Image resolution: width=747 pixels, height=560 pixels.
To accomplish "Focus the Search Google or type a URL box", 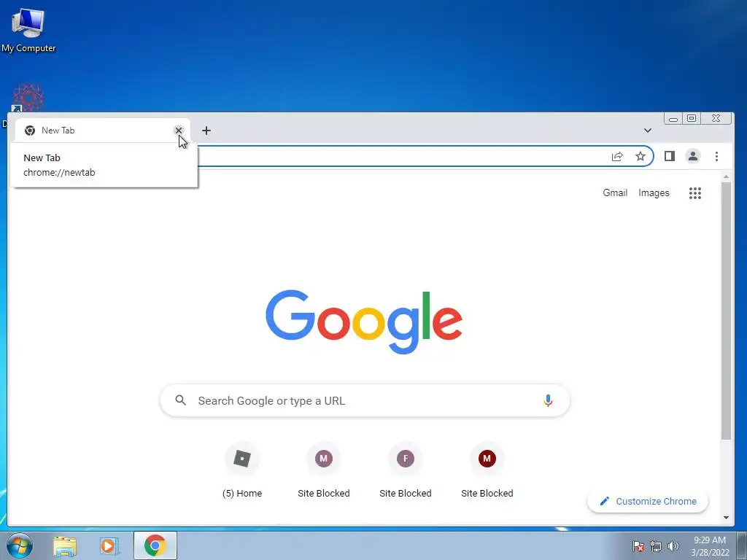I will (365, 400).
